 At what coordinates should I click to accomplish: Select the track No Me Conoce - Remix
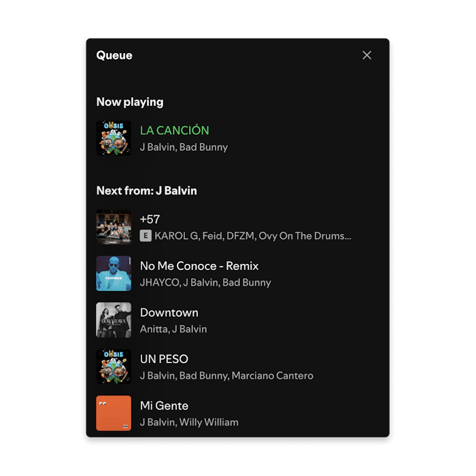(x=199, y=266)
